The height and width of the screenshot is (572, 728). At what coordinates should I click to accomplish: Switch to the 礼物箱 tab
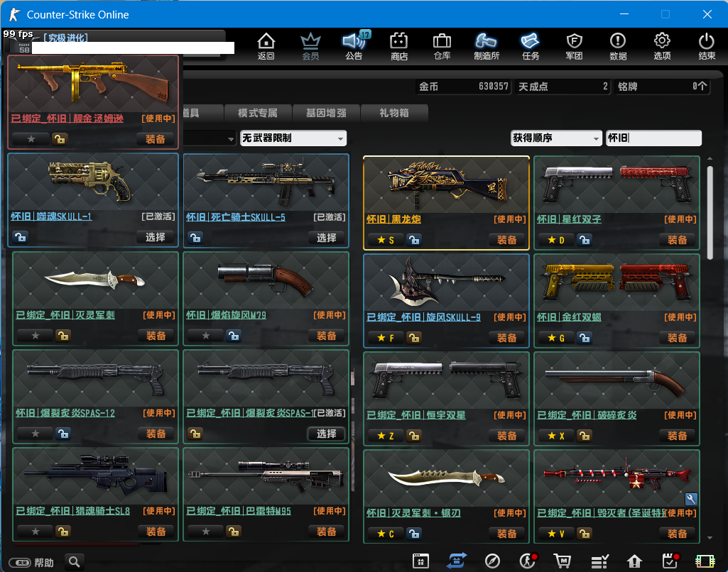point(394,113)
